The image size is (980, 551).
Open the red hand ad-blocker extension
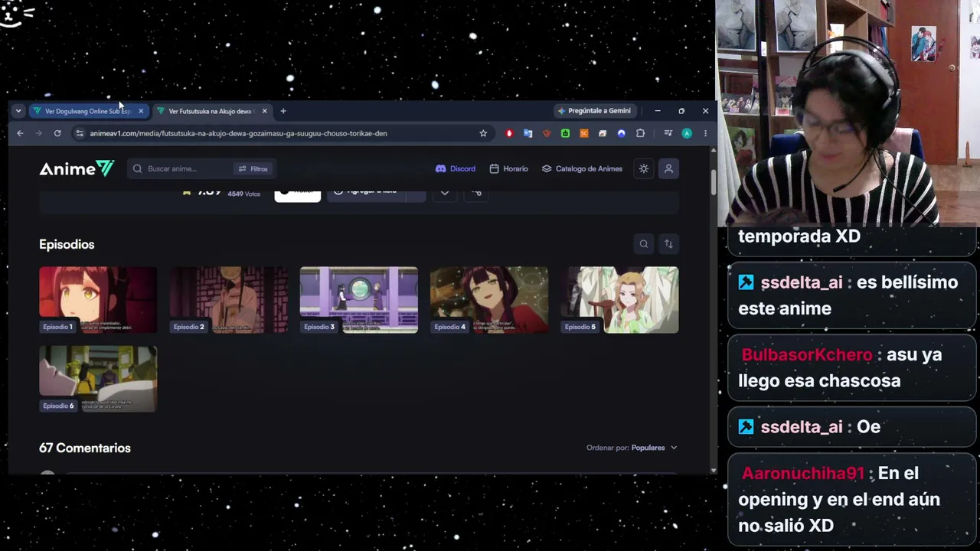pyautogui.click(x=509, y=133)
